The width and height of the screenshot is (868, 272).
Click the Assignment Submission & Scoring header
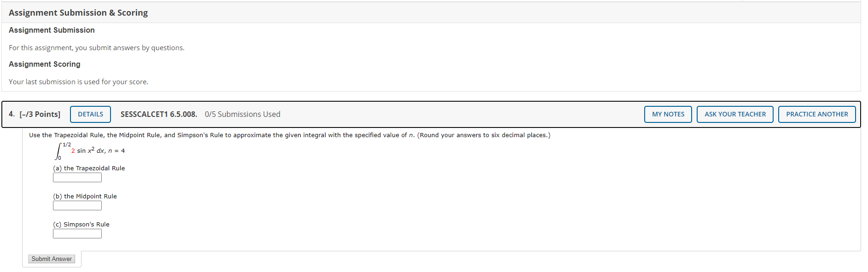78,13
